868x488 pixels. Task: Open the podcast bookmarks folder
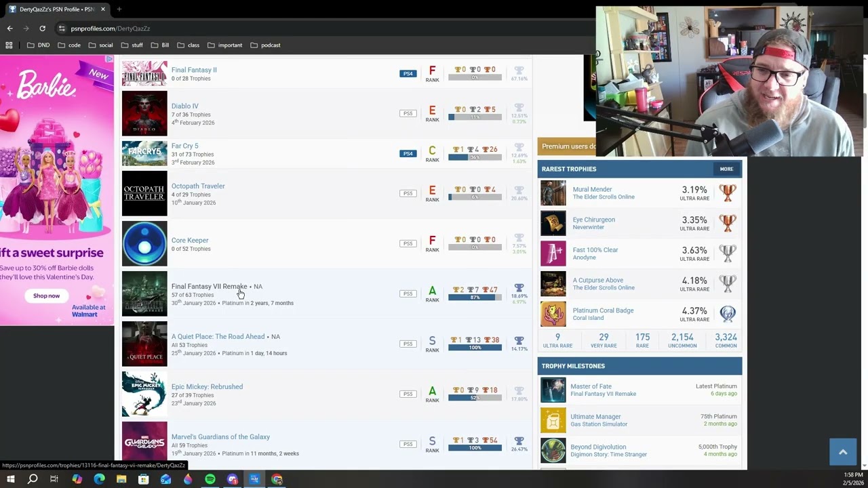coord(265,45)
